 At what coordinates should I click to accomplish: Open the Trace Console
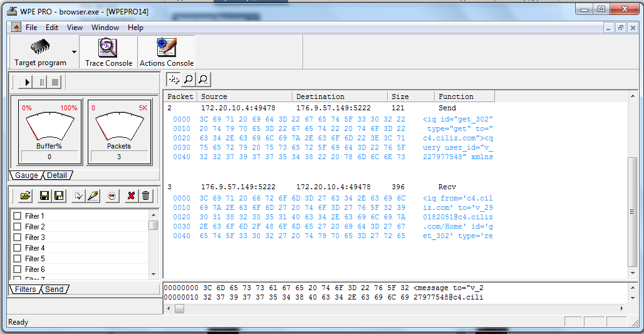(x=108, y=52)
